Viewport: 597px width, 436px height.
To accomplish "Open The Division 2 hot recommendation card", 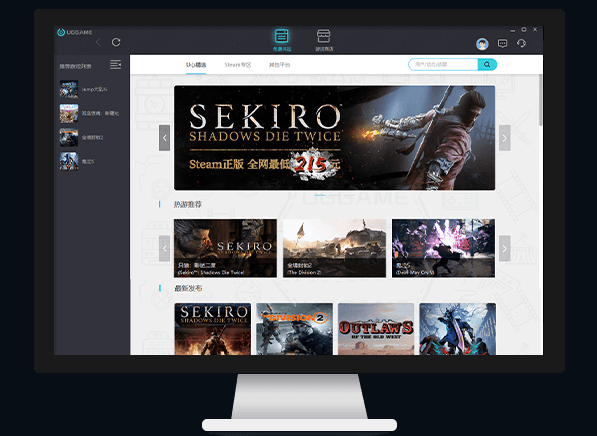I will (x=334, y=248).
